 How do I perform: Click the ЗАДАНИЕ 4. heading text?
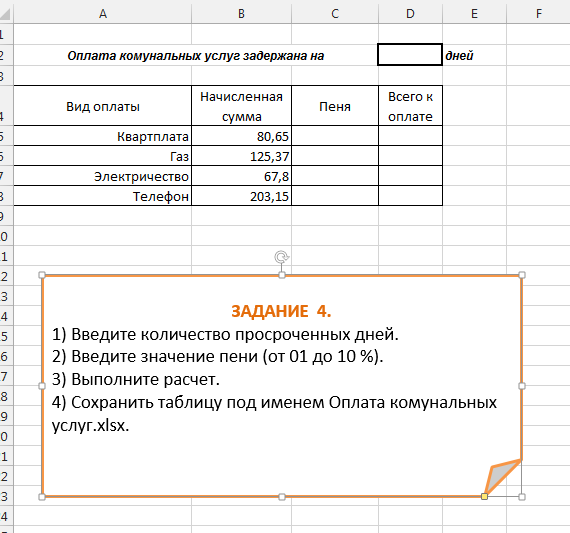[x=281, y=311]
